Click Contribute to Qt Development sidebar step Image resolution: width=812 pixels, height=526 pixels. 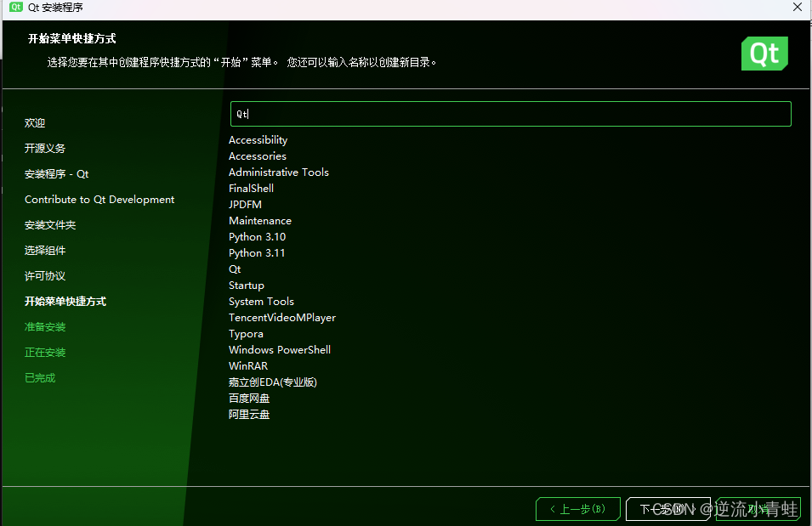pyautogui.click(x=99, y=200)
